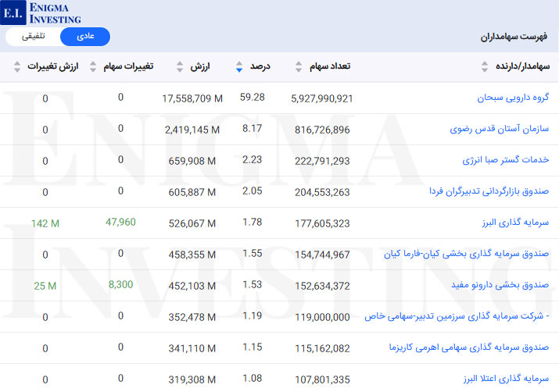Screen dimensions: 559x392
Task: Click value cell 2,419,145 M
Action: pos(192,130)
